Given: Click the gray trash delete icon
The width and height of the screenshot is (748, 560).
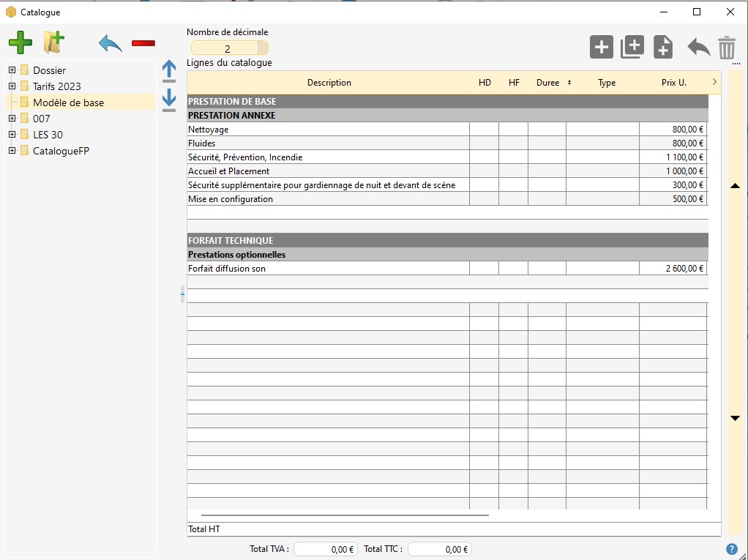Looking at the screenshot, I should (x=726, y=48).
